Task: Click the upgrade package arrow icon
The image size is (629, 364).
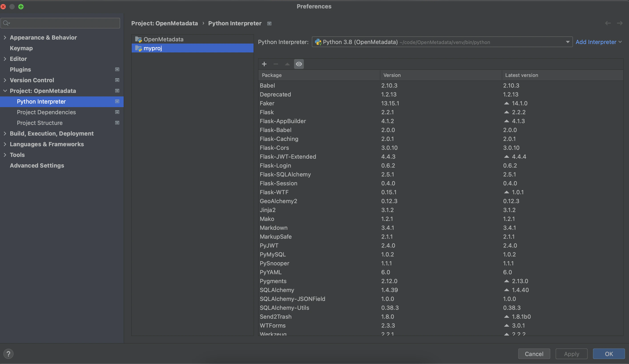Action: tap(287, 64)
